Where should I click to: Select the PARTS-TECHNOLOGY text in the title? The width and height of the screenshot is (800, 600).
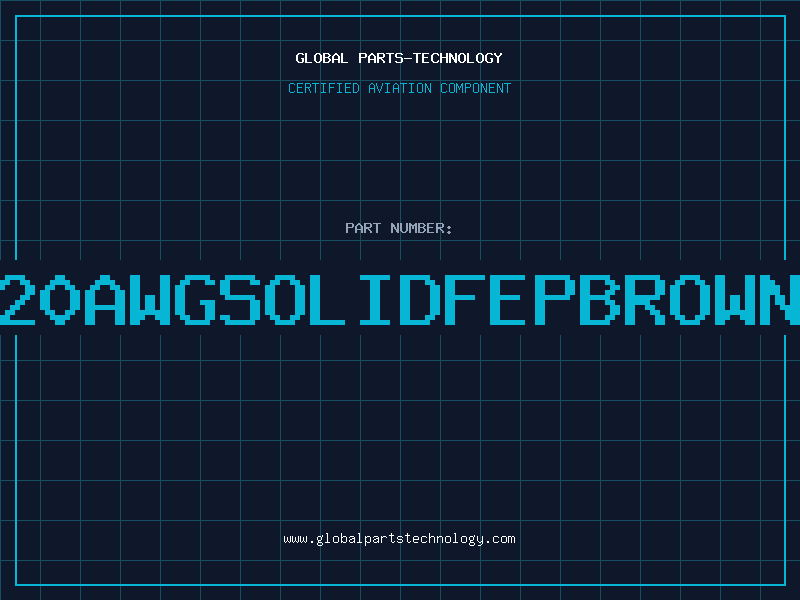coord(430,58)
